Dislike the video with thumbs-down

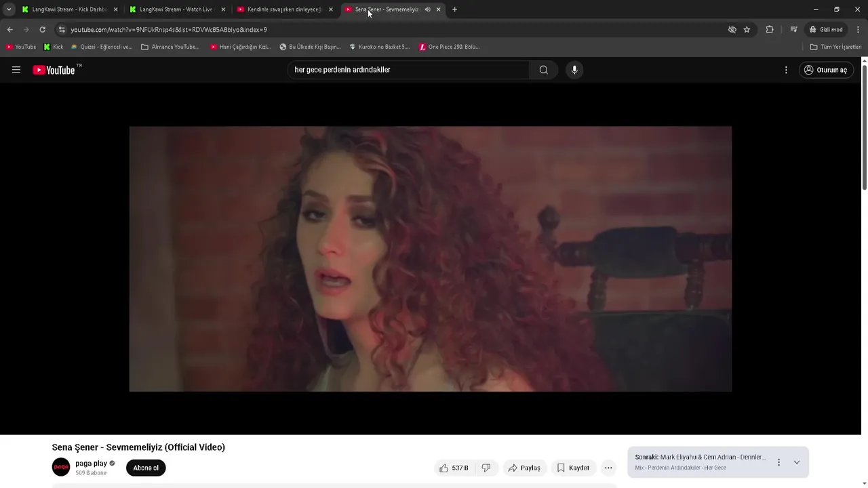(x=486, y=468)
